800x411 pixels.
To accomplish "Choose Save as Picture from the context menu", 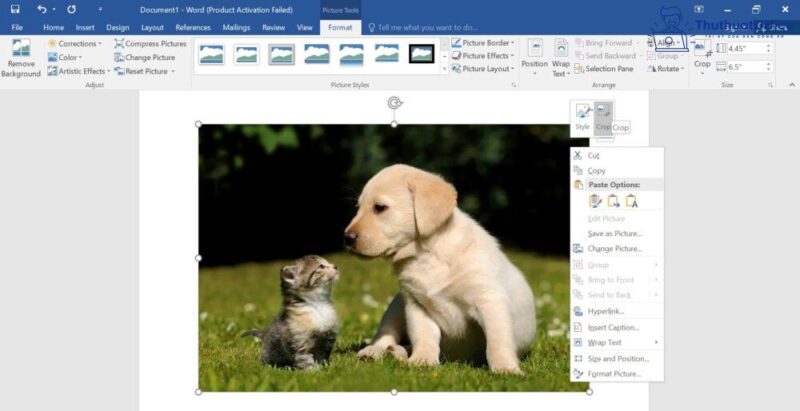I will pyautogui.click(x=617, y=234).
